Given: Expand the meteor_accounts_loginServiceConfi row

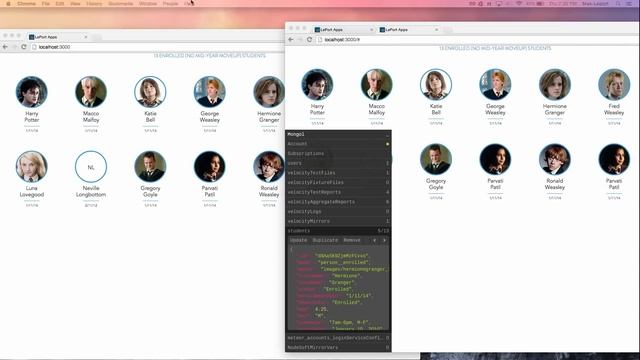Looking at the screenshot, I should click(x=338, y=338).
